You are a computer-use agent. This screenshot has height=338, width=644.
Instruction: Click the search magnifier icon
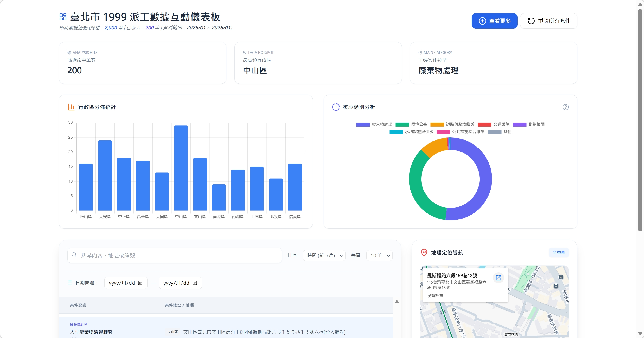click(74, 255)
